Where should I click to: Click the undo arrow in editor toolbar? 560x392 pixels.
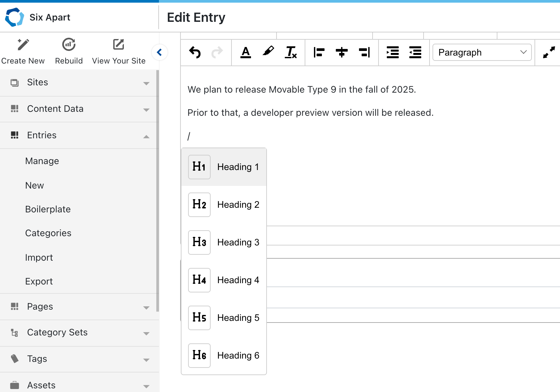195,52
